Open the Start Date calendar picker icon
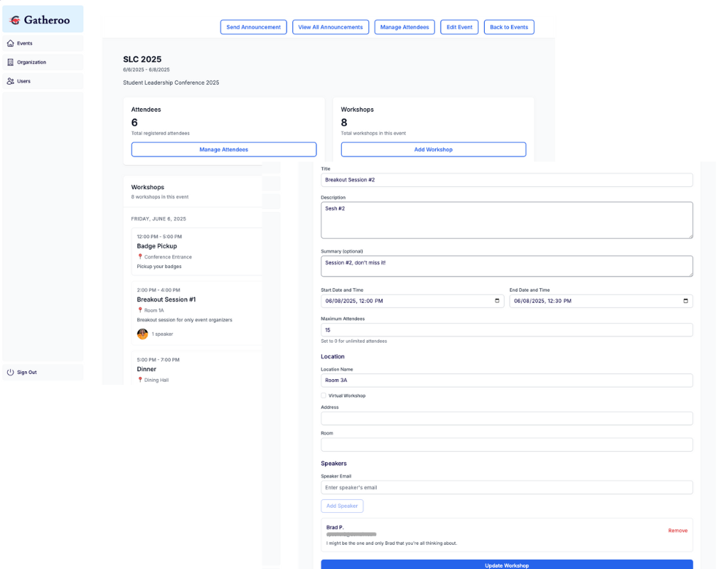 497,301
